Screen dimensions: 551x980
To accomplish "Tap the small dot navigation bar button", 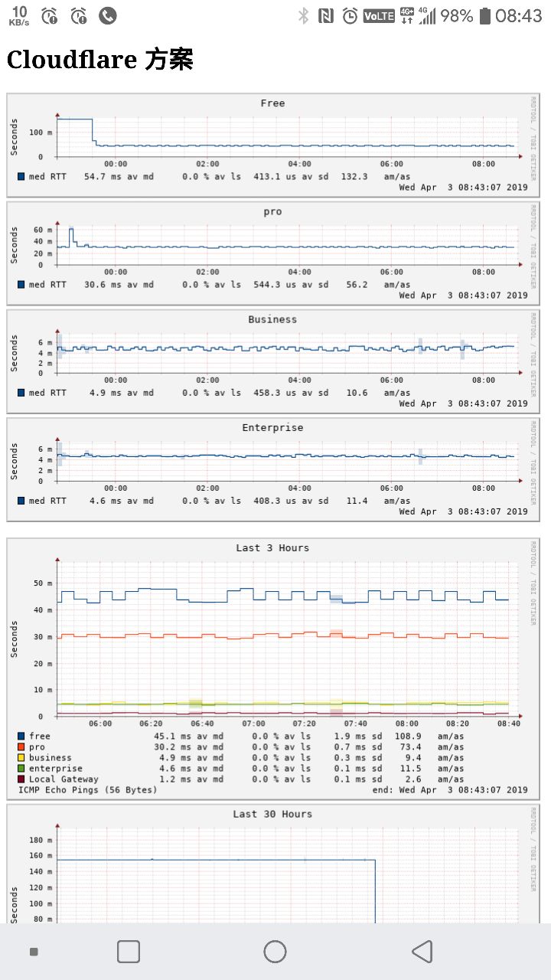I will [x=34, y=952].
